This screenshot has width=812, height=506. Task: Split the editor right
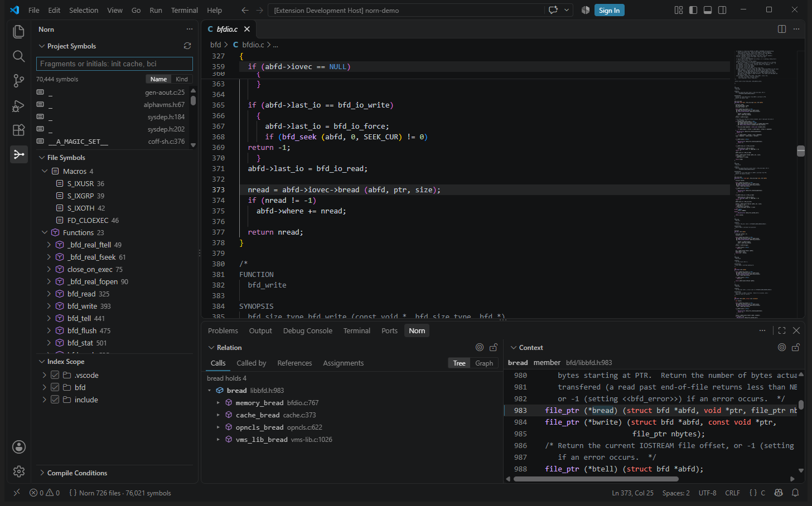click(782, 29)
